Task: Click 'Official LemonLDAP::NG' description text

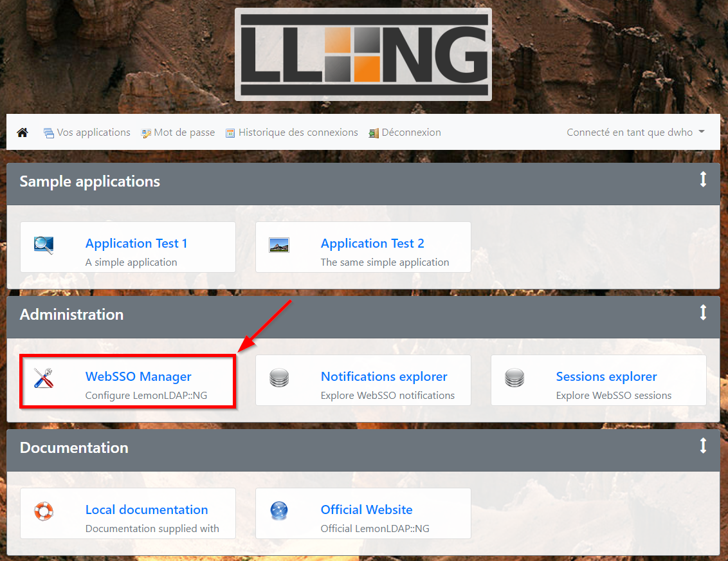Action: pyautogui.click(x=375, y=529)
